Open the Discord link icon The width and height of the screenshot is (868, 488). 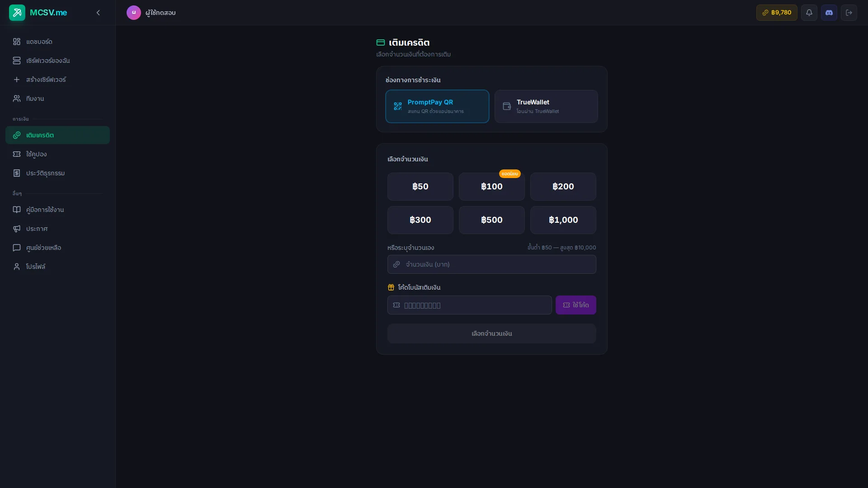pyautogui.click(x=829, y=13)
